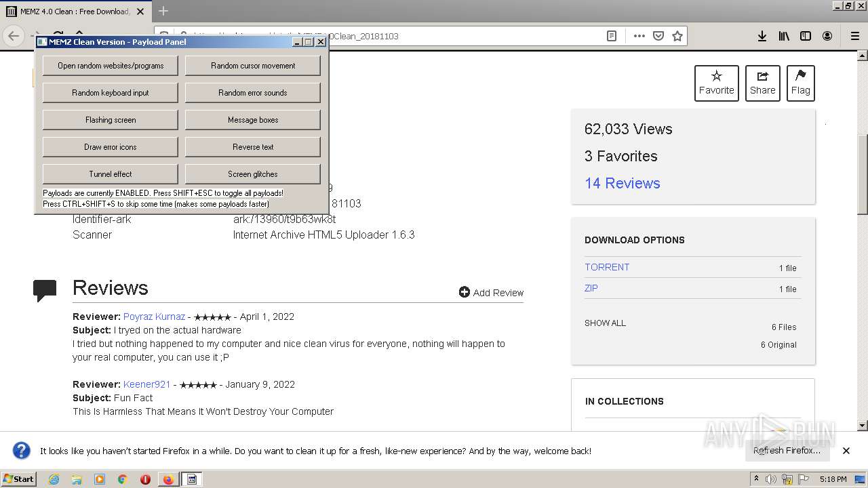Image resolution: width=868 pixels, height=488 pixels.
Task: Click Refresh Firefox button
Action: [x=787, y=451]
